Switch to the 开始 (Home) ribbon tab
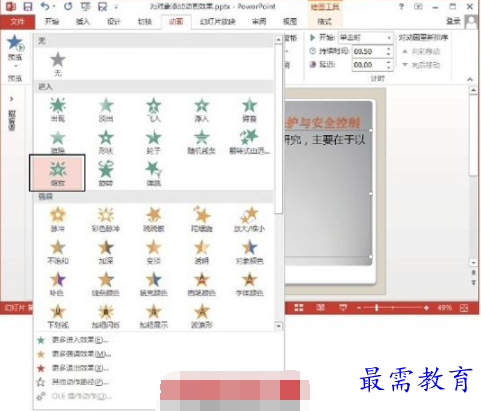This screenshot has height=411, width=481. pyautogui.click(x=52, y=22)
